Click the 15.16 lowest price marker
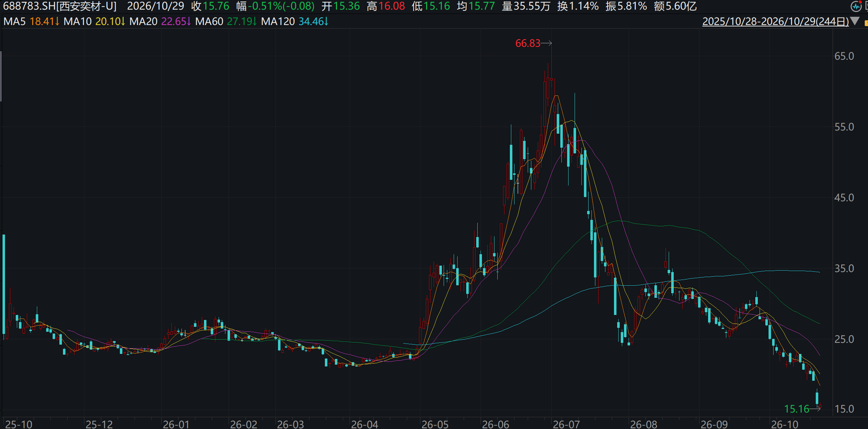 point(796,409)
